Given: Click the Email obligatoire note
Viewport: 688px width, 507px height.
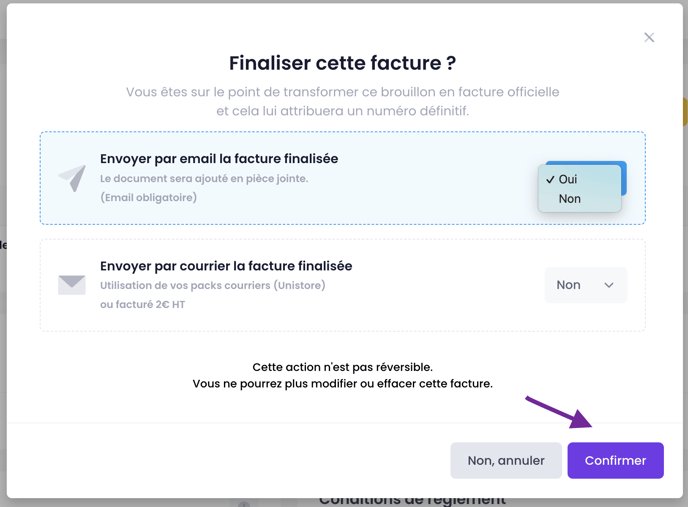Looking at the screenshot, I should point(148,198).
